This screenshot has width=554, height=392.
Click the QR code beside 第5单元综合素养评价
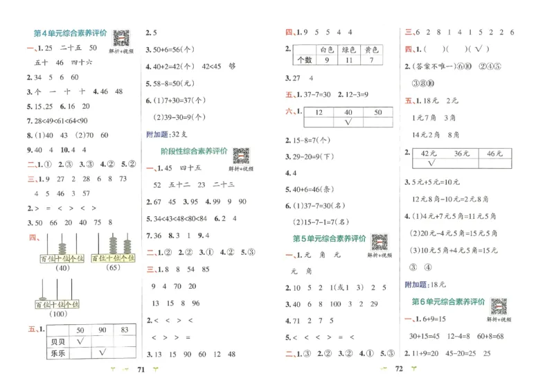[379, 242]
